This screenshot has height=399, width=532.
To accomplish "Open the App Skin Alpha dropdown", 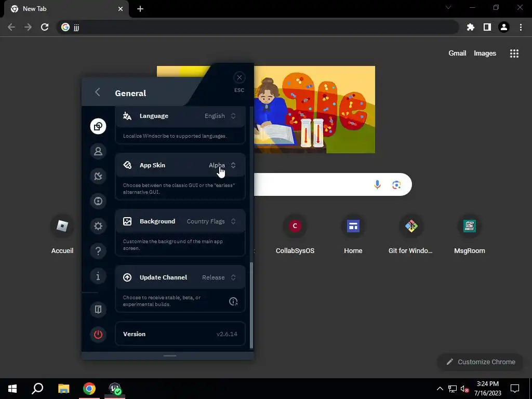I will 222,165.
